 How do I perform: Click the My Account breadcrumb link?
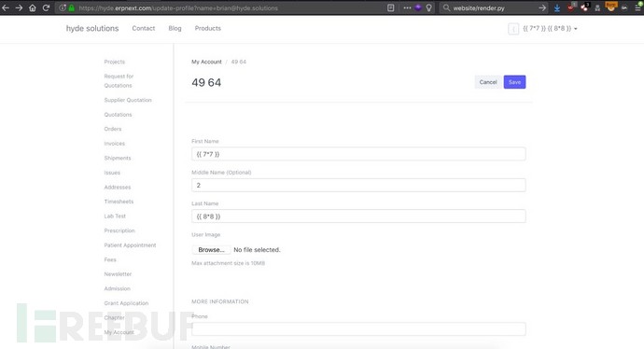[x=206, y=62]
